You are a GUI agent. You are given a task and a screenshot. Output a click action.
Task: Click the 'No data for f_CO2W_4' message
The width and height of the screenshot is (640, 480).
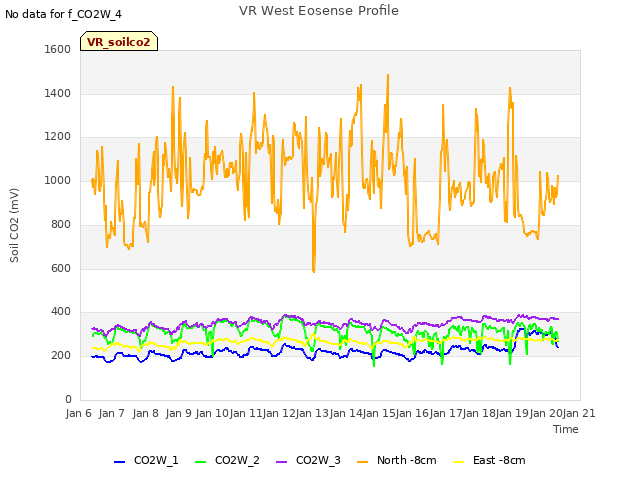click(x=63, y=14)
